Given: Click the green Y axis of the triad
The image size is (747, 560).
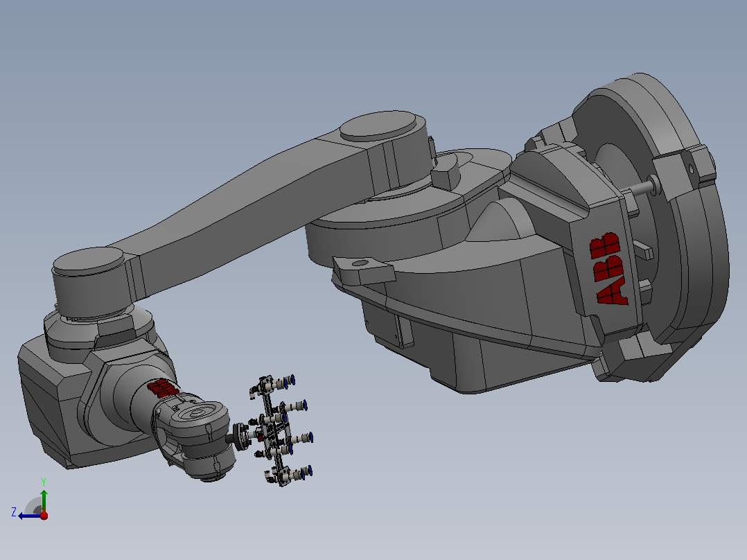Looking at the screenshot, I should coord(44,500).
